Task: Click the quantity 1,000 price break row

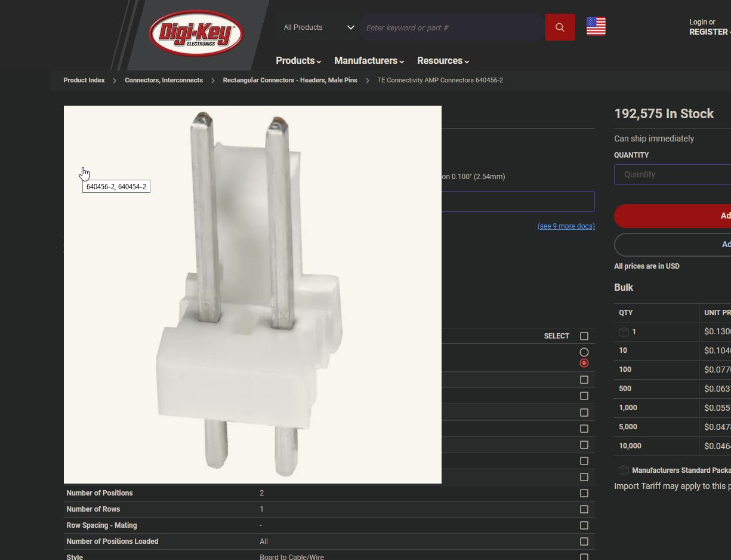Action: click(x=673, y=408)
